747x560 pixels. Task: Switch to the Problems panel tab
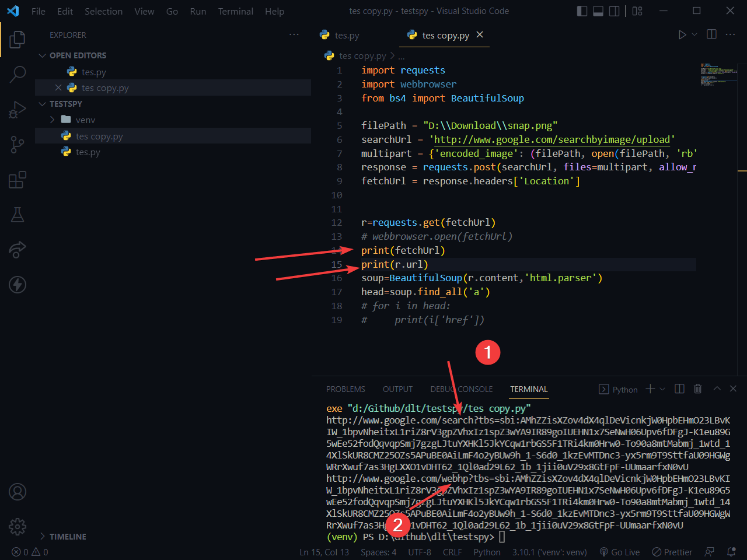[345, 389]
